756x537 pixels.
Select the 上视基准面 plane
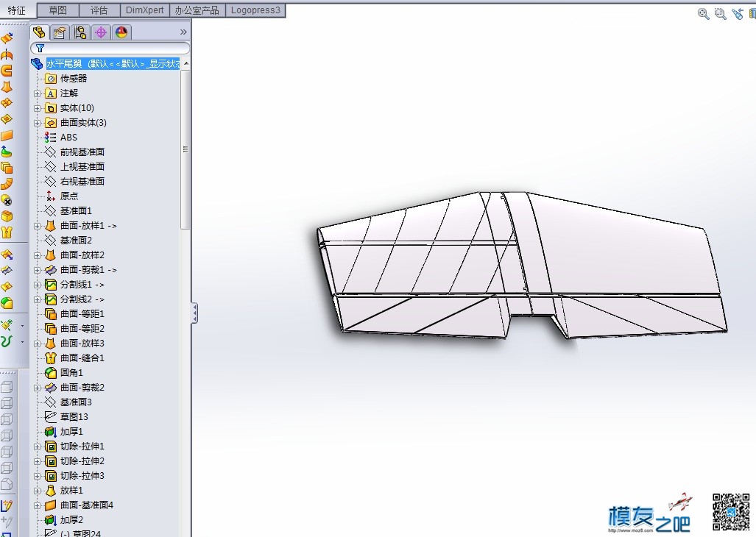[x=75, y=167]
